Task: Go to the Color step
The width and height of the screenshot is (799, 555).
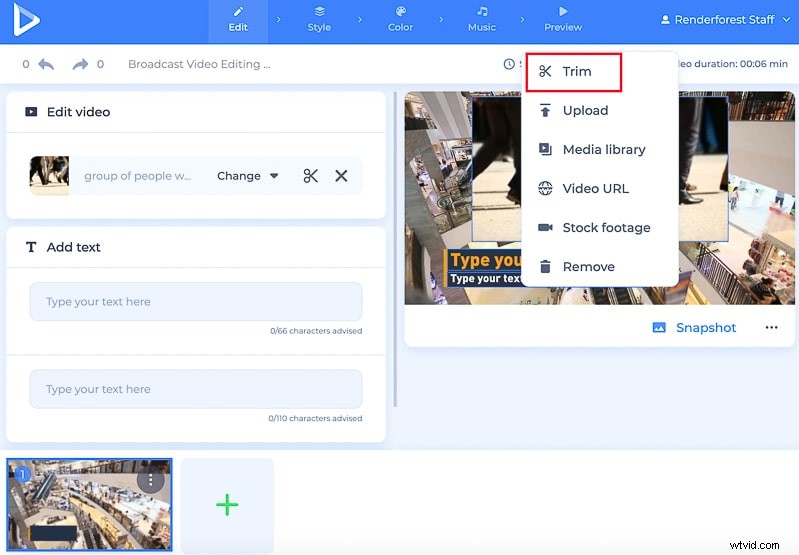Action: [401, 20]
